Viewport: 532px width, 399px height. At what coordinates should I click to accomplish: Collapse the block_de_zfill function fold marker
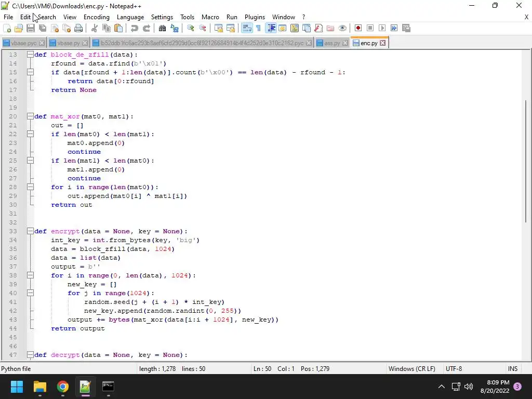coord(30,54)
